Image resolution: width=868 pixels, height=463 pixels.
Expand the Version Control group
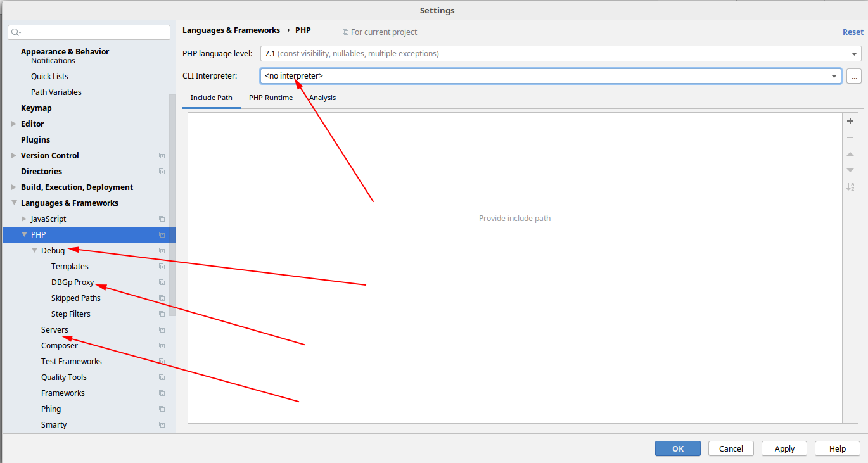click(x=14, y=156)
